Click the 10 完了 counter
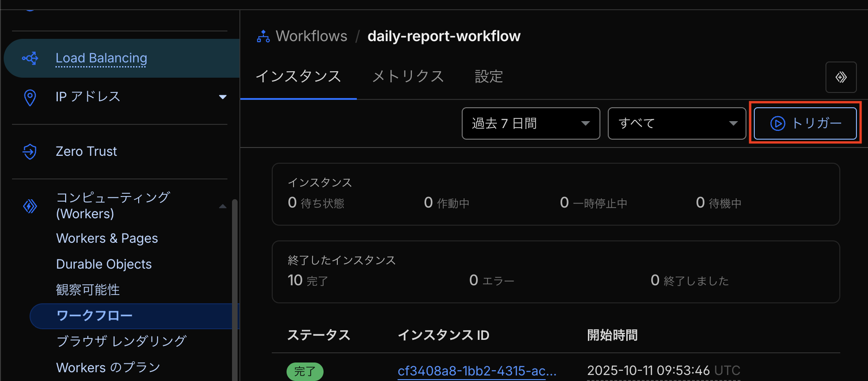 pos(308,281)
